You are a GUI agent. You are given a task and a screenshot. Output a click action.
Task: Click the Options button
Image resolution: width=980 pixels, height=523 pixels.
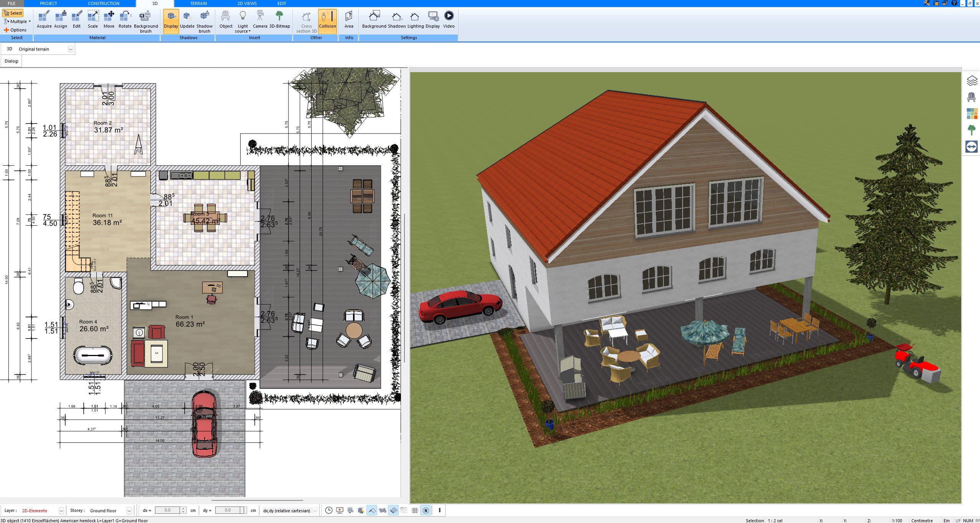[15, 30]
